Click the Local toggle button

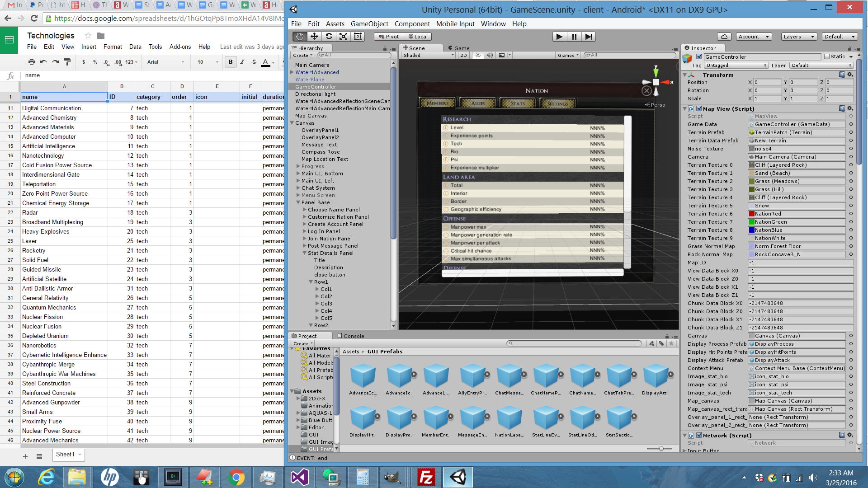tap(418, 37)
